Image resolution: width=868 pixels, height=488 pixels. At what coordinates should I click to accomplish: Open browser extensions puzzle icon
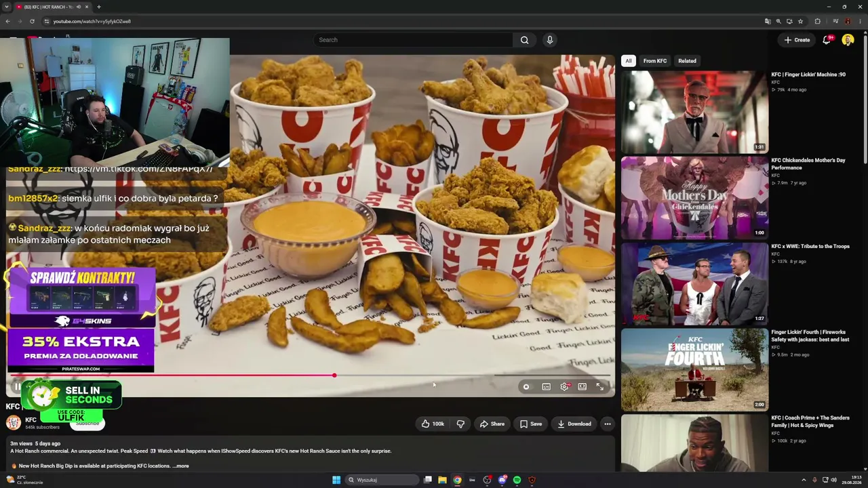(817, 21)
